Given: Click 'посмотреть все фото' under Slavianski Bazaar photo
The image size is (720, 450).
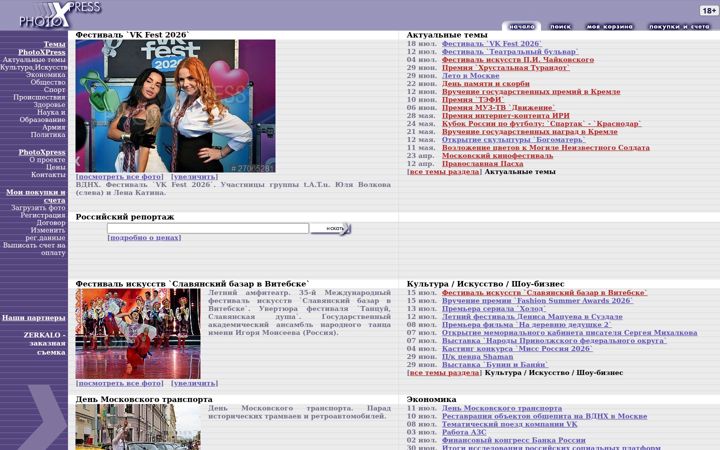Looking at the screenshot, I should pyautogui.click(x=119, y=383).
